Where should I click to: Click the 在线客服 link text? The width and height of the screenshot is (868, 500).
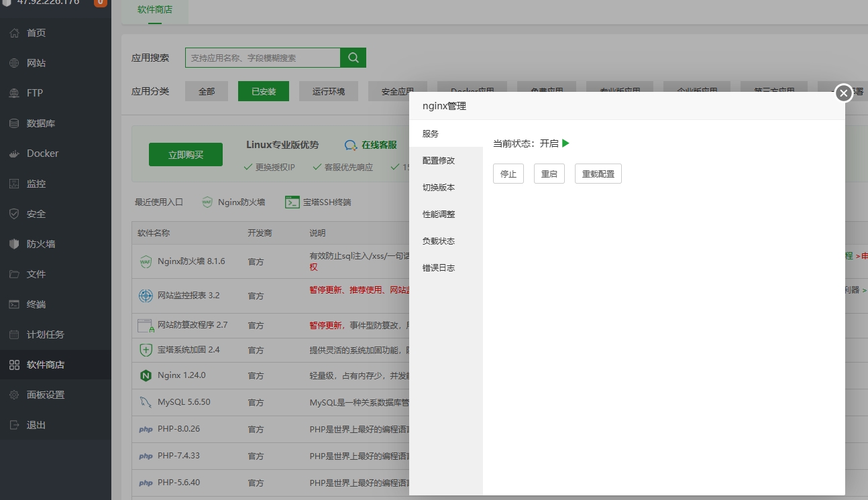point(379,145)
